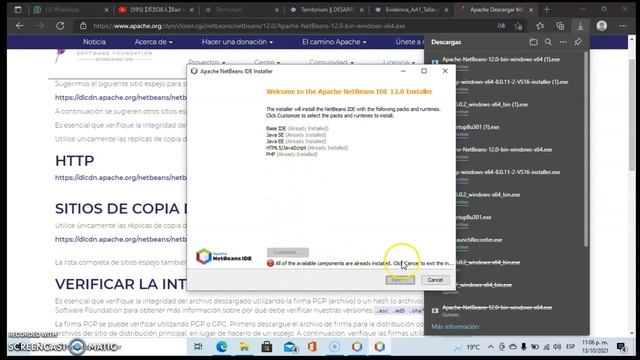
Task: Switch to the WhatsApp browser tab
Action: [x=70, y=9]
